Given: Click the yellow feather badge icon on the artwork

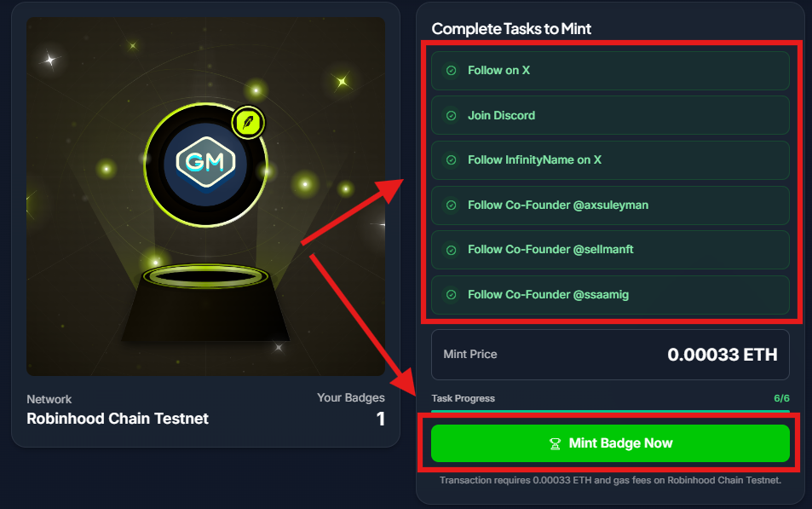Looking at the screenshot, I should (x=248, y=123).
